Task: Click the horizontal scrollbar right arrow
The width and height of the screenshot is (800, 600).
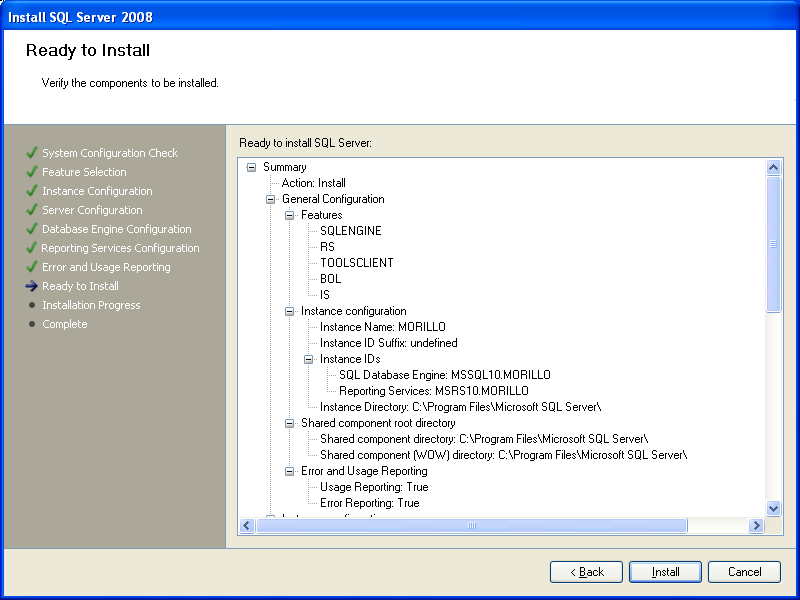Action: click(757, 525)
